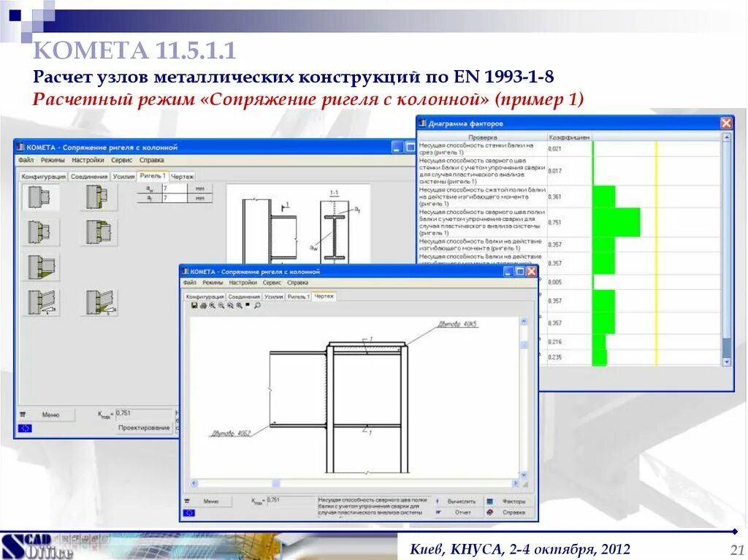Select the end-plate joint icon in the top right
The image size is (748, 560).
pos(99,197)
